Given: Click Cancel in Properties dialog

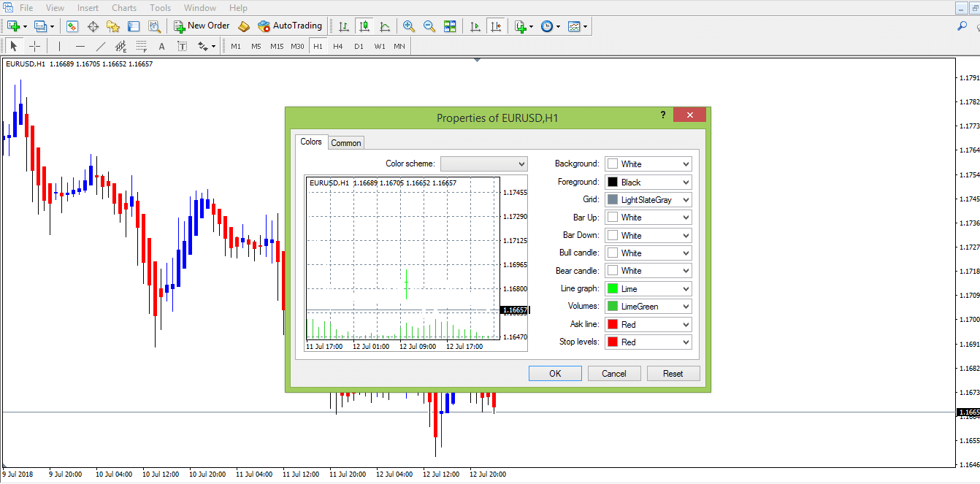Looking at the screenshot, I should pyautogui.click(x=614, y=374).
